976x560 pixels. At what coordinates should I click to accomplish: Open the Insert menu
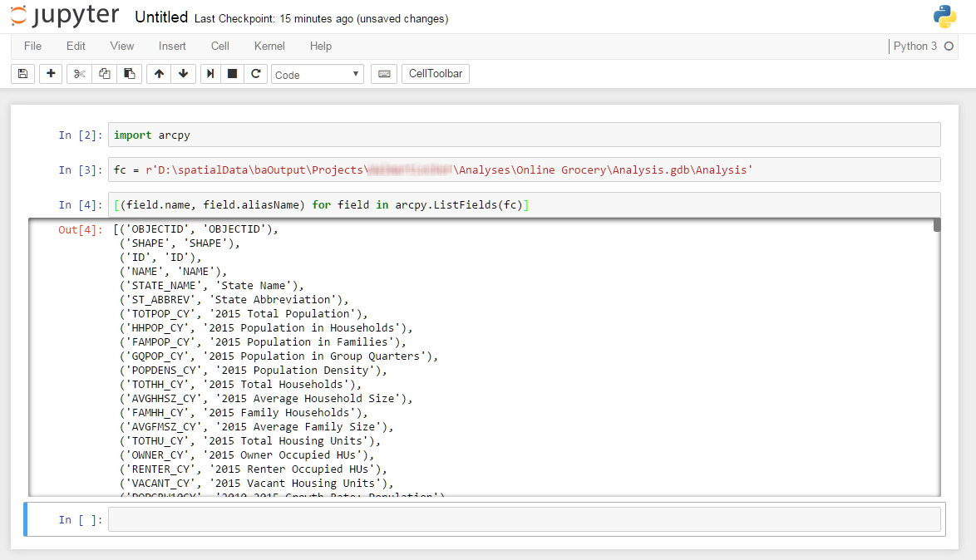coord(172,46)
